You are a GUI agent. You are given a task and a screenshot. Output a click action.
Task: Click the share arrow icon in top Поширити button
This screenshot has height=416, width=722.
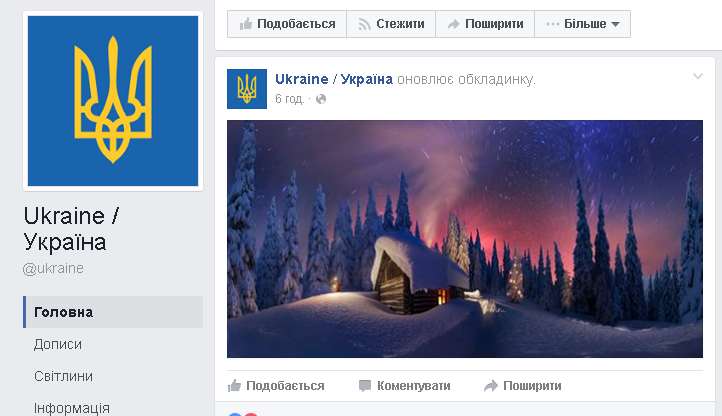coord(454,24)
